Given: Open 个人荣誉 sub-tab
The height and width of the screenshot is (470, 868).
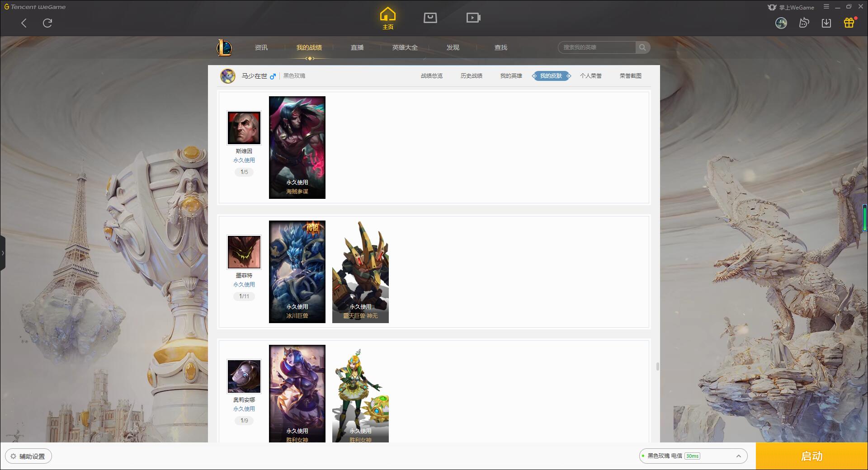Looking at the screenshot, I should tap(591, 76).
